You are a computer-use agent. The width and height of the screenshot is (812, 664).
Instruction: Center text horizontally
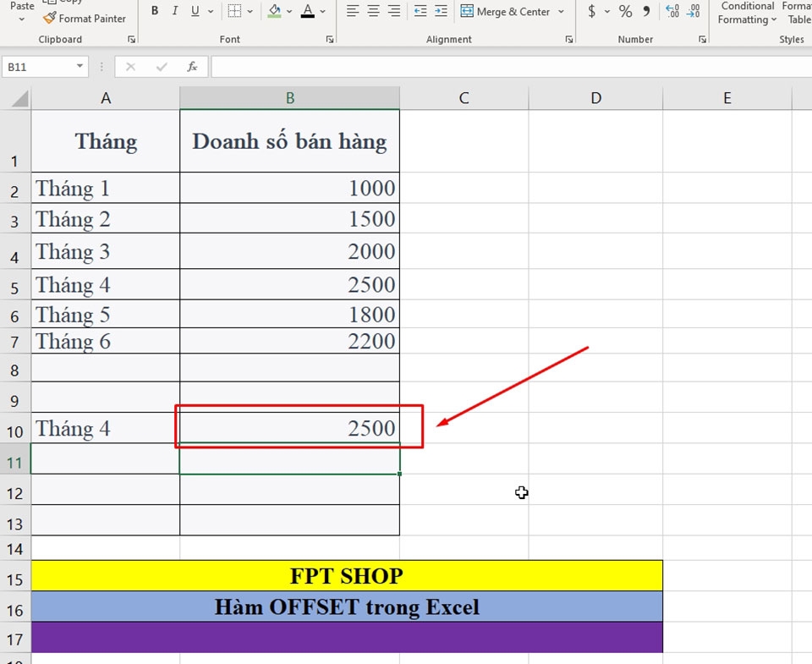coord(373,11)
